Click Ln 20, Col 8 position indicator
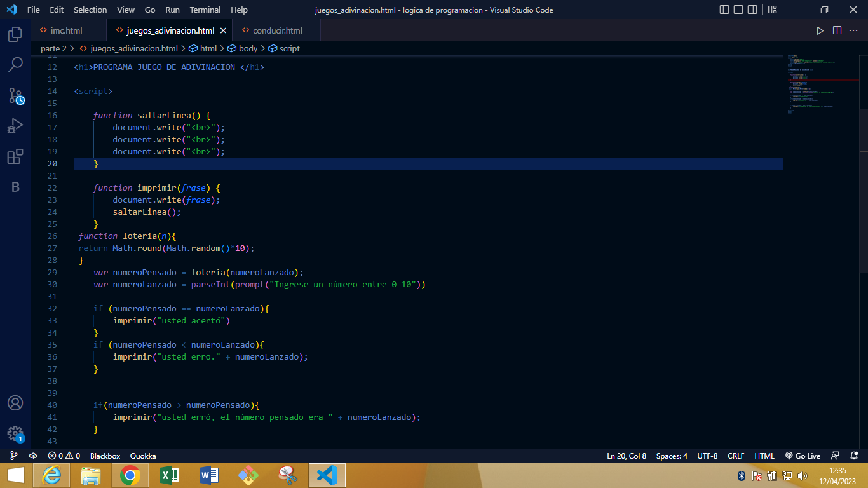Viewport: 868px width, 488px height. [x=627, y=456]
